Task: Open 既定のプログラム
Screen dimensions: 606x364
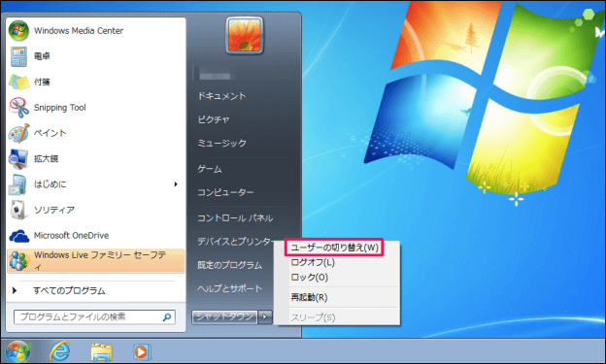Action: pyautogui.click(x=229, y=265)
